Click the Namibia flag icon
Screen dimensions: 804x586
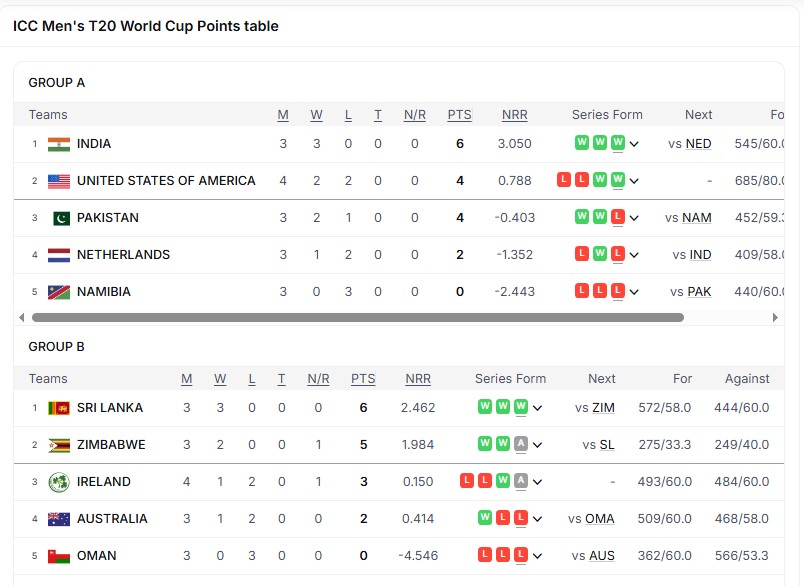[58, 292]
